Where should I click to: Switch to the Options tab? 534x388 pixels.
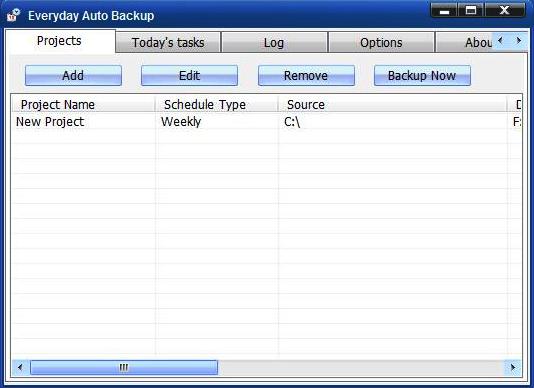tap(381, 43)
